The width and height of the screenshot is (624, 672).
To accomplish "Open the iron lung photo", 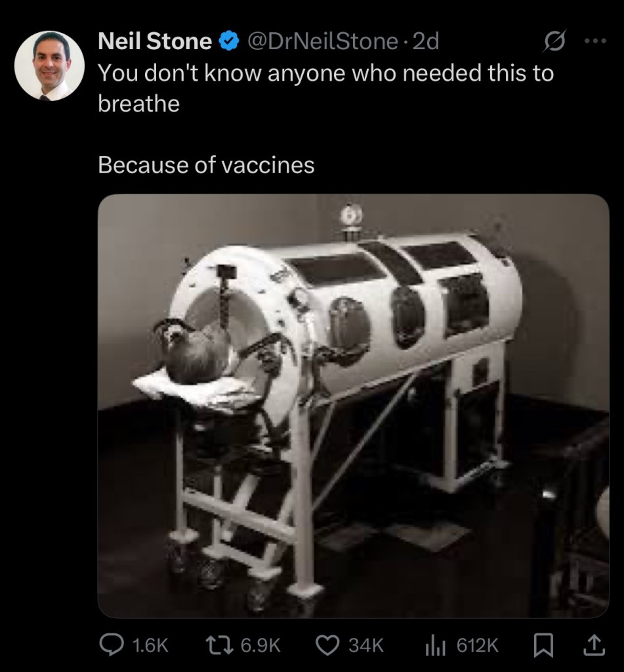I will [x=353, y=405].
